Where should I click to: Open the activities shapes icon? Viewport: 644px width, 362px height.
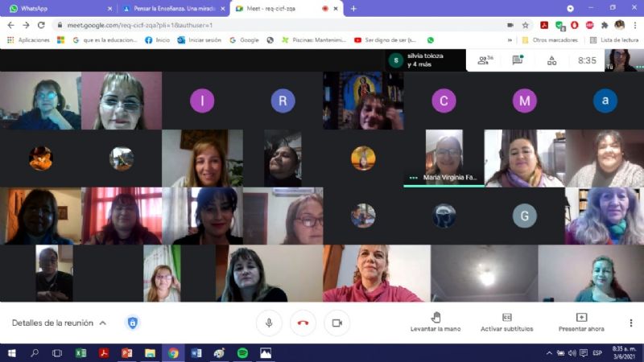(551, 61)
